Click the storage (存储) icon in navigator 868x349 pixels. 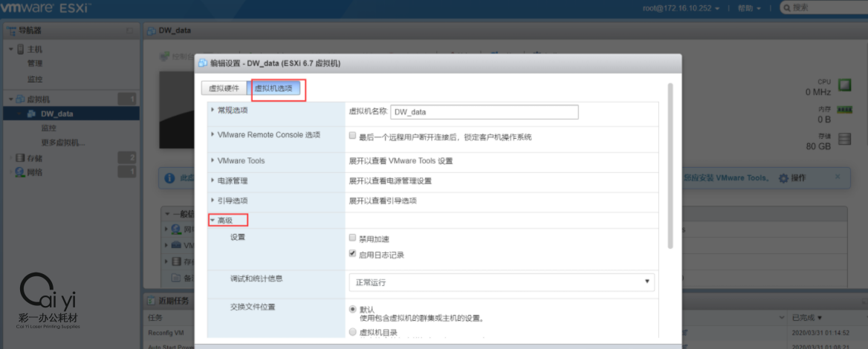[x=19, y=157]
